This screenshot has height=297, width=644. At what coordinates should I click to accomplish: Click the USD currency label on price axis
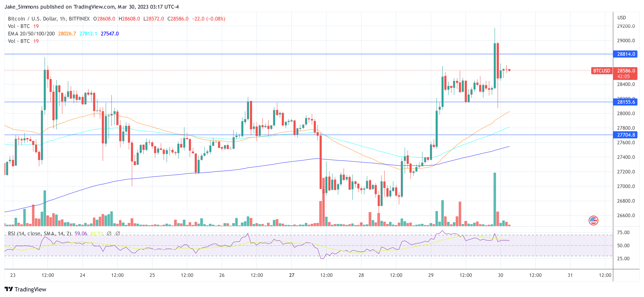(621, 18)
